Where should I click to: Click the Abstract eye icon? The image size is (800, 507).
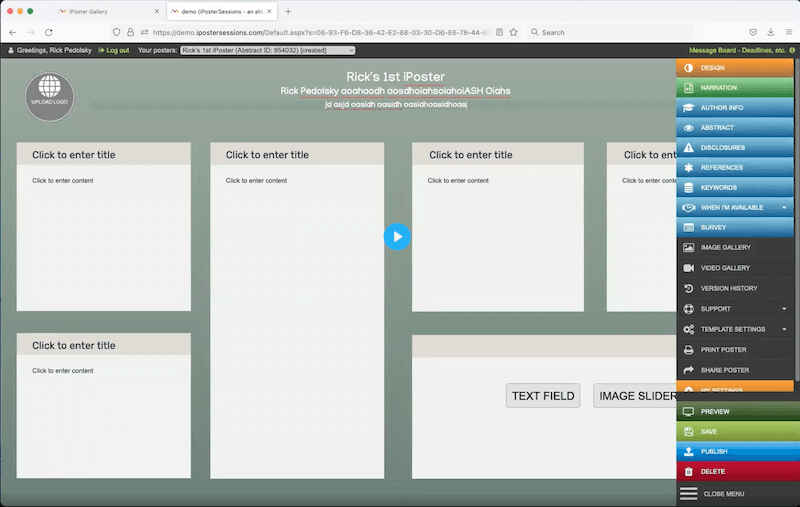click(x=688, y=128)
